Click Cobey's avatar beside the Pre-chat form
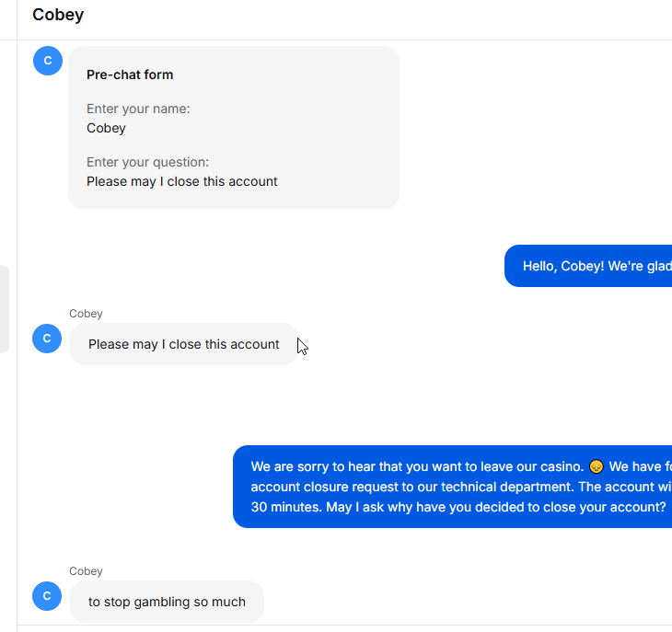The height and width of the screenshot is (632, 672). (x=48, y=61)
